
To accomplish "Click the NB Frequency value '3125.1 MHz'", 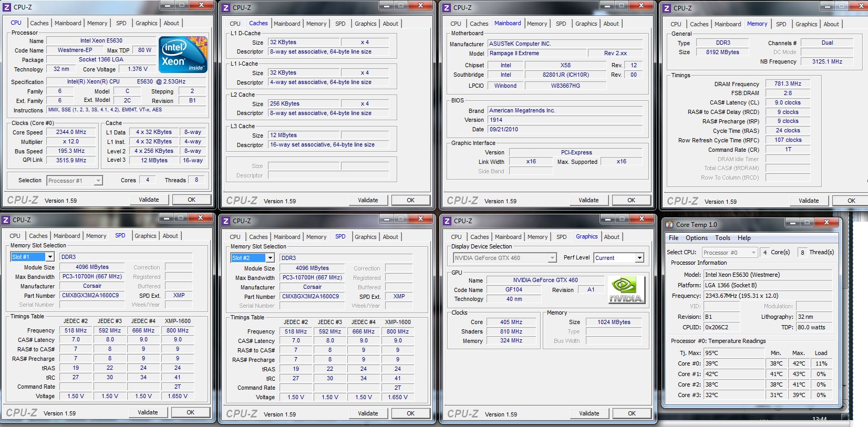I will click(827, 61).
